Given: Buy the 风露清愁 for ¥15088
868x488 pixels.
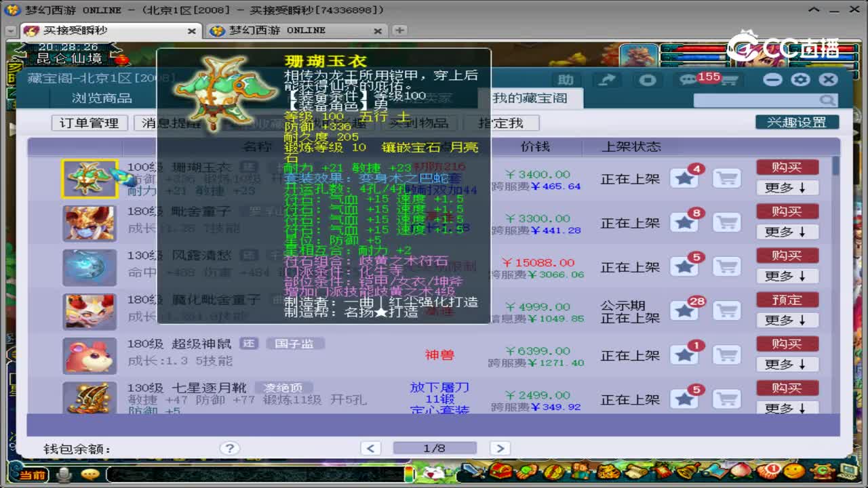Looking at the screenshot, I should (787, 256).
